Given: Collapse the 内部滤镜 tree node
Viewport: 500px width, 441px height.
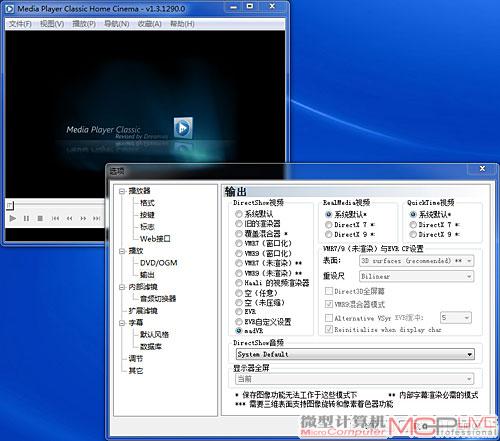Looking at the screenshot, I should click(x=122, y=287).
